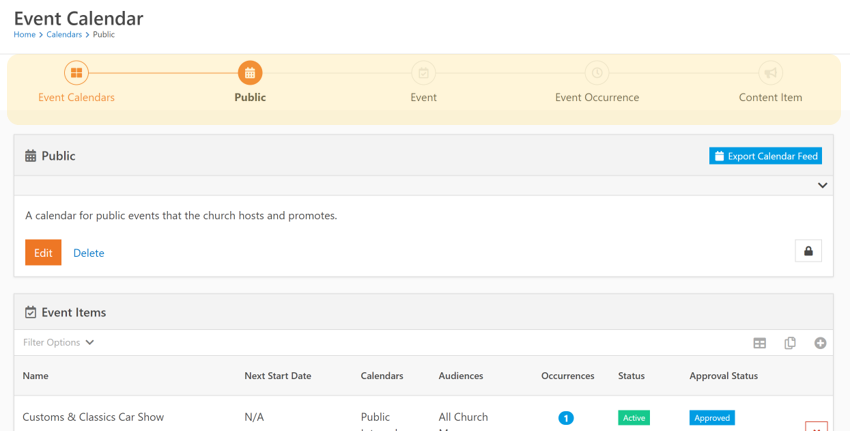This screenshot has height=431, width=850.
Task: Click the Event step icon
Action: click(423, 73)
